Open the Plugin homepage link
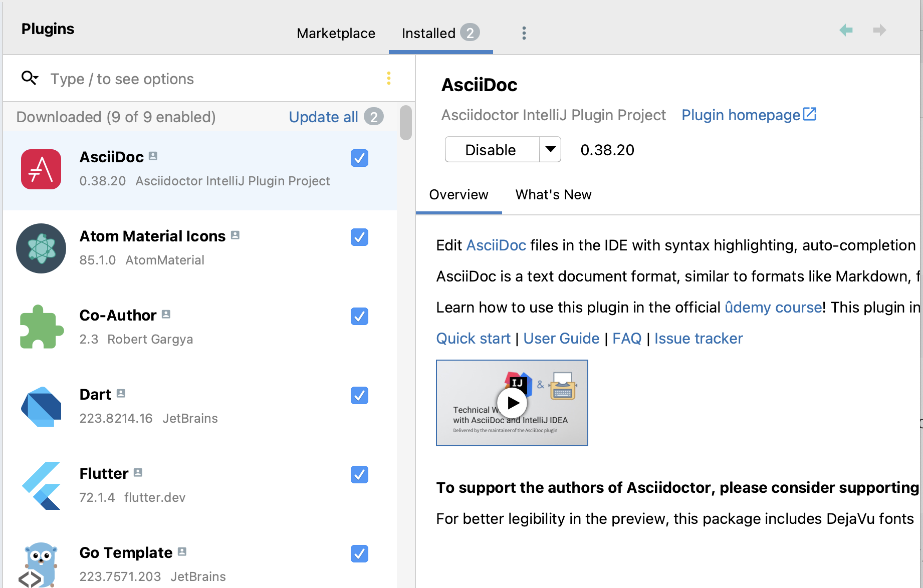Viewport: 923px width, 588px height. coord(741,115)
